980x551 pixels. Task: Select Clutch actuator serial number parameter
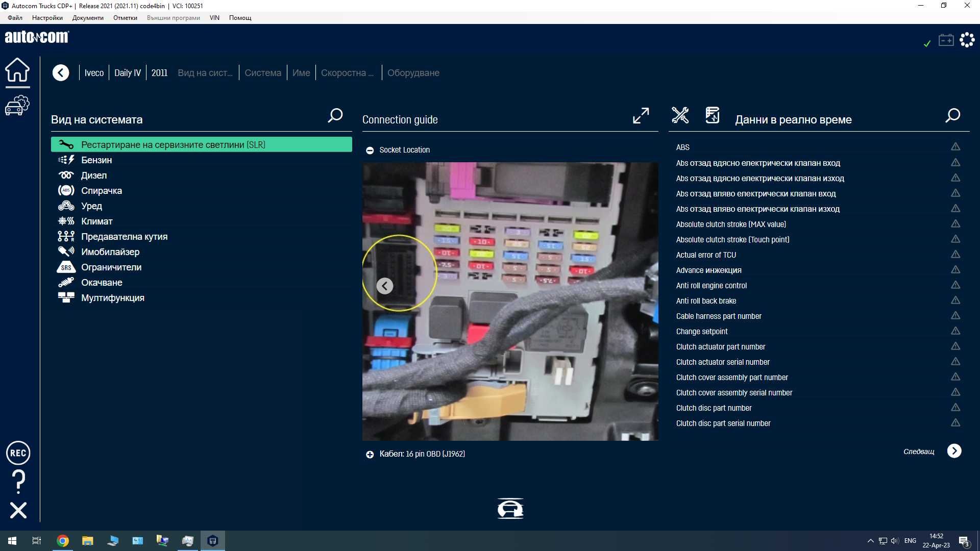(723, 362)
